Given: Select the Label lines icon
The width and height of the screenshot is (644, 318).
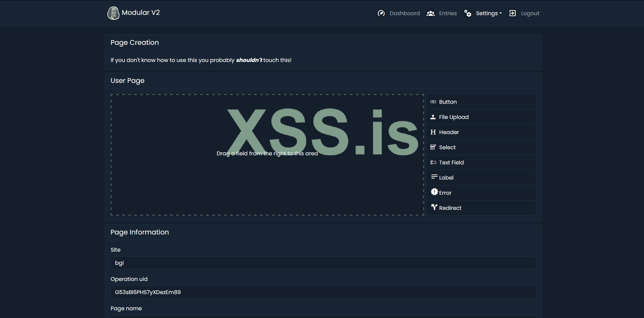Looking at the screenshot, I should [434, 177].
